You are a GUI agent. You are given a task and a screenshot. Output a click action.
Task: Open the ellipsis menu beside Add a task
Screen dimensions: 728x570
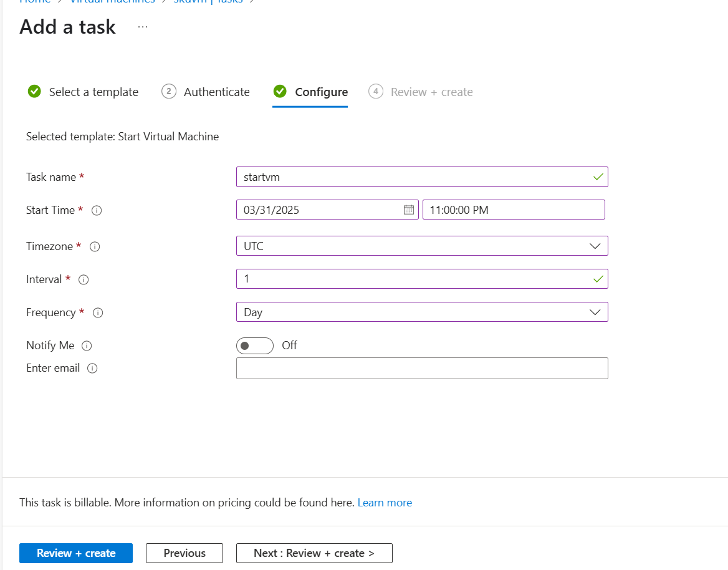[143, 27]
